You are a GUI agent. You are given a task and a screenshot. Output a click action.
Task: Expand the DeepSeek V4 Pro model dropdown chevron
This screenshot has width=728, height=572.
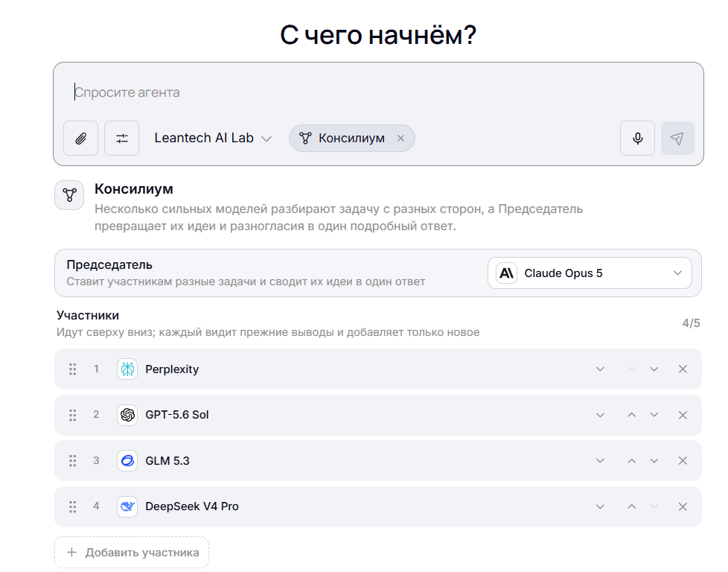pyautogui.click(x=600, y=506)
